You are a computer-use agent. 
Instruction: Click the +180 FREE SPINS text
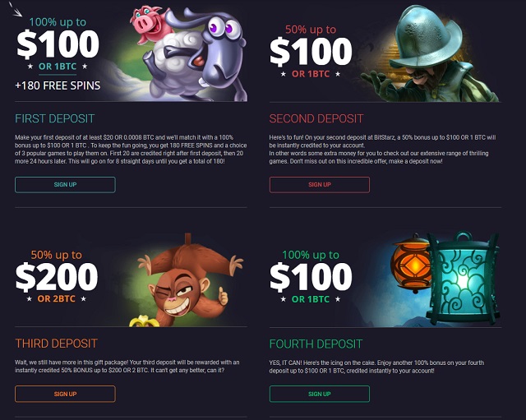[x=58, y=85]
